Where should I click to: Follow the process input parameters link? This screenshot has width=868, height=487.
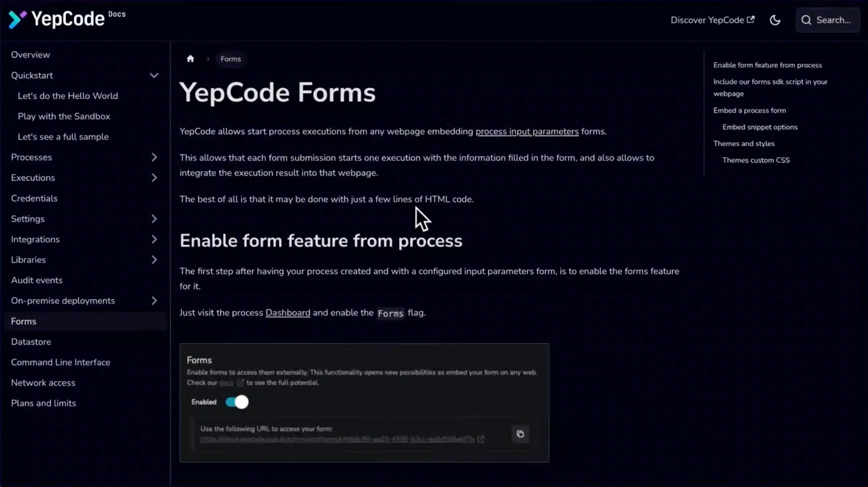coord(527,132)
